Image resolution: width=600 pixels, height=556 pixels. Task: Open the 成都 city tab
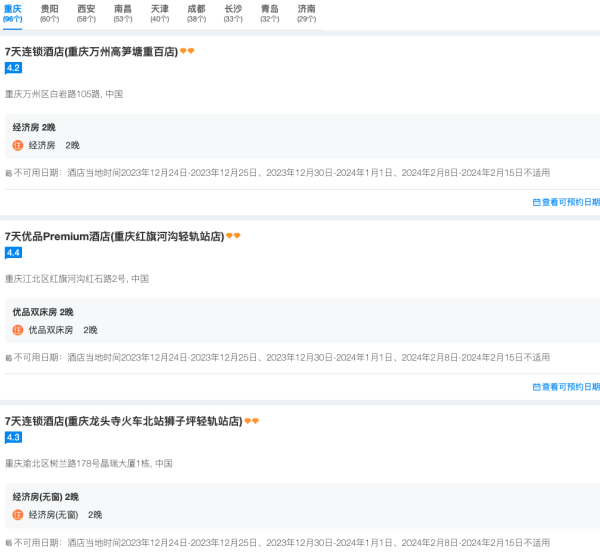tap(196, 14)
